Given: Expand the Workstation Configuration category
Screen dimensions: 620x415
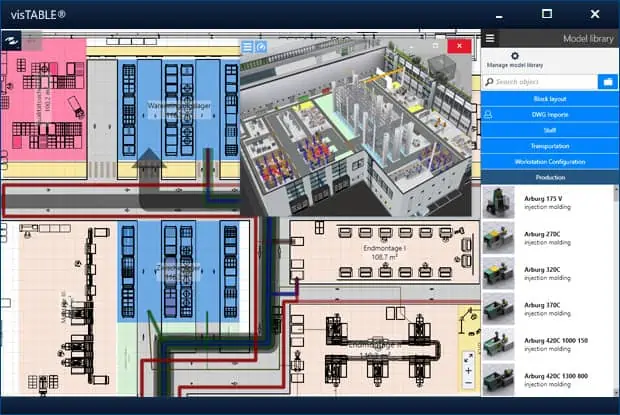Looking at the screenshot, I should (550, 162).
